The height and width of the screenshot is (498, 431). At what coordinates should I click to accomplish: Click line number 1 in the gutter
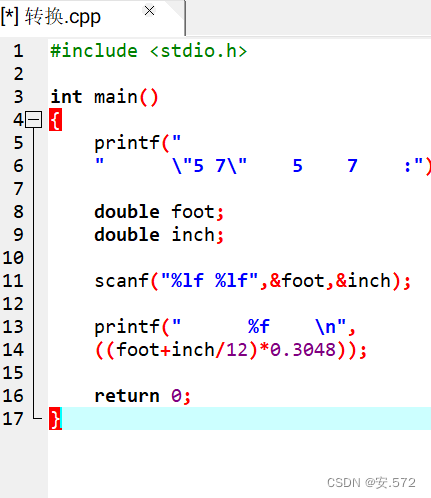19,51
